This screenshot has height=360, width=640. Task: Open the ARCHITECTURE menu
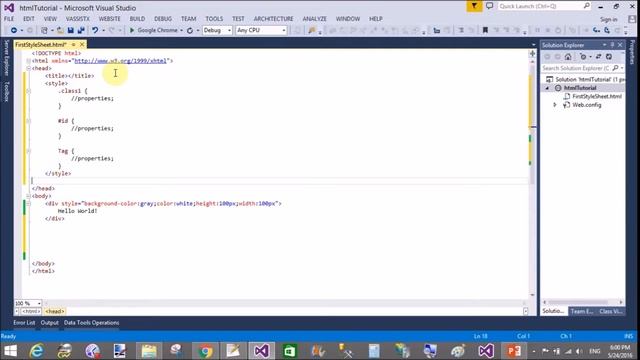[x=273, y=19]
